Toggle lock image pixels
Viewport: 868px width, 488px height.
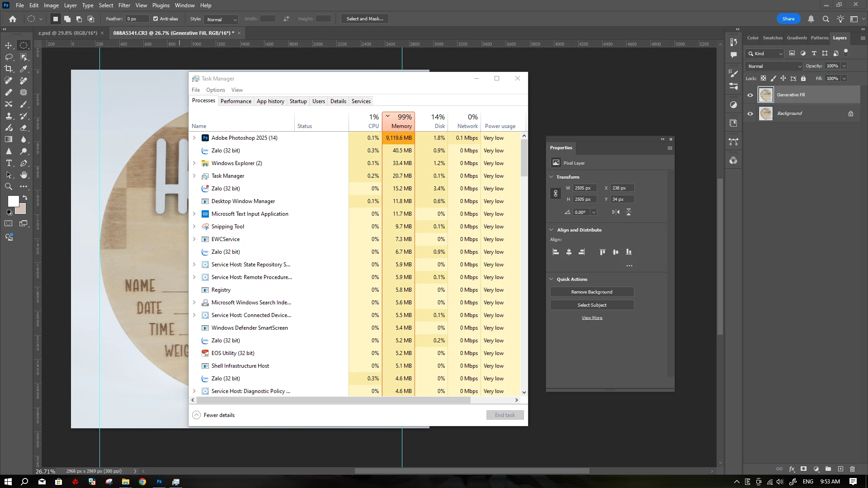774,78
